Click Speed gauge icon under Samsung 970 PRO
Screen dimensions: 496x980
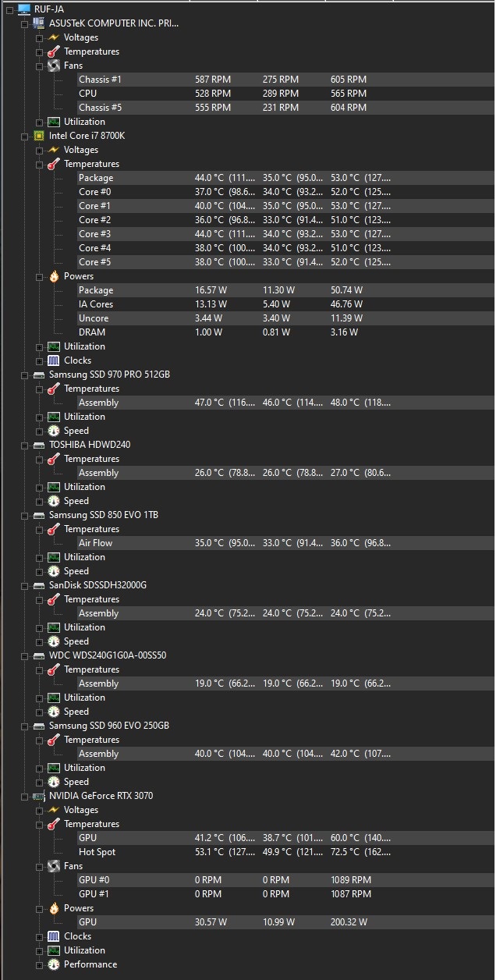54,431
